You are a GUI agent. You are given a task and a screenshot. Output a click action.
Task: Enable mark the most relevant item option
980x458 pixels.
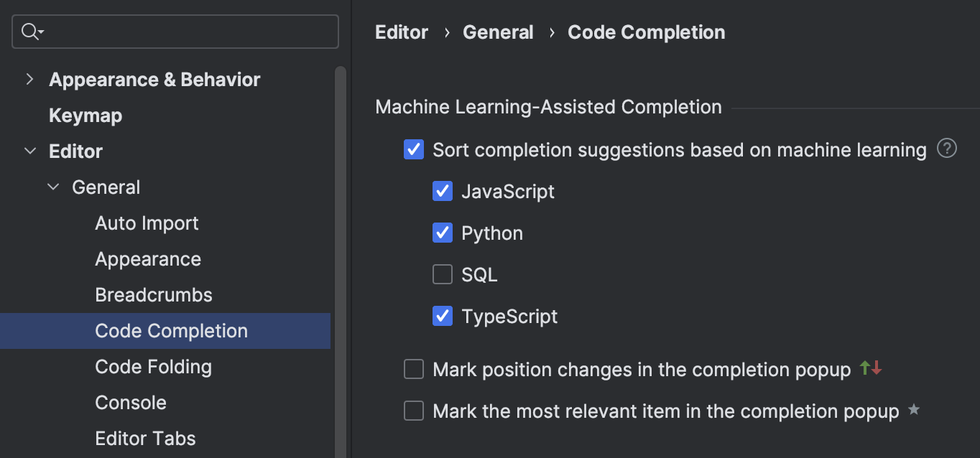[413, 411]
